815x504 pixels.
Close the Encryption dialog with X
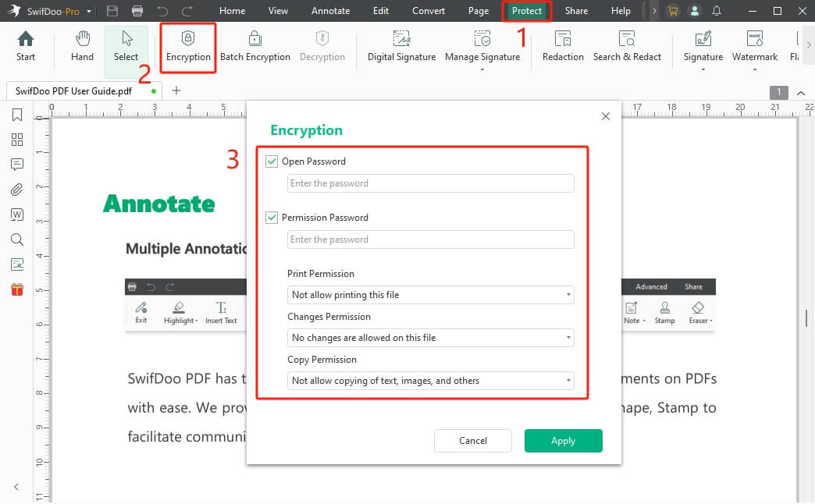click(x=606, y=116)
